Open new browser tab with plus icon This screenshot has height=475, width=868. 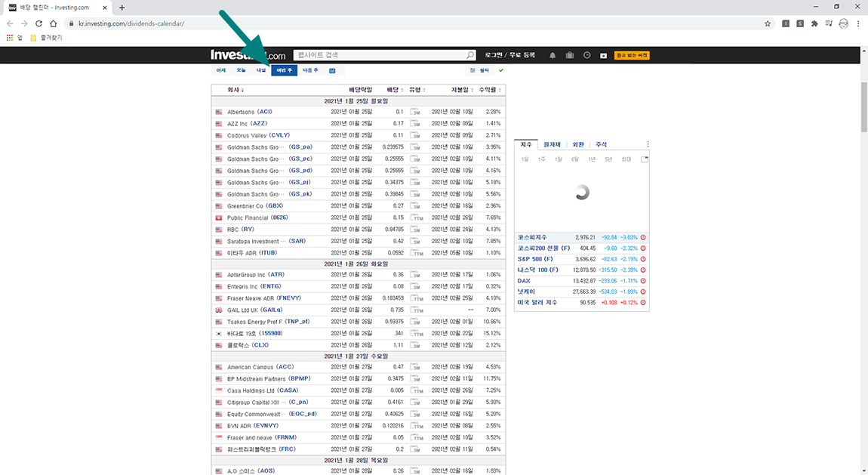pyautogui.click(x=122, y=8)
